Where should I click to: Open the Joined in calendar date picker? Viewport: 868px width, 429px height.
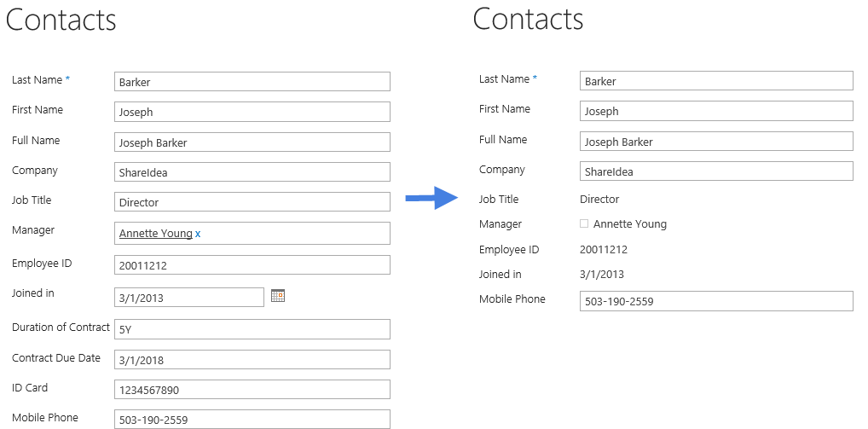coord(277,296)
